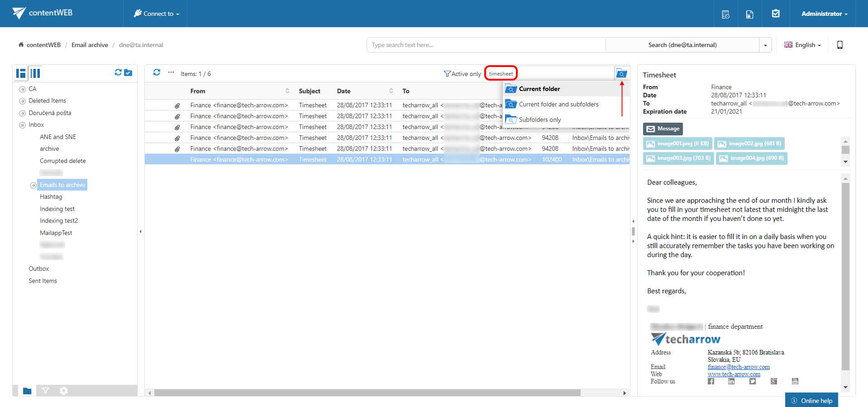Click the timesheet quick search field
The width and height of the screenshot is (868, 407).
click(x=550, y=73)
